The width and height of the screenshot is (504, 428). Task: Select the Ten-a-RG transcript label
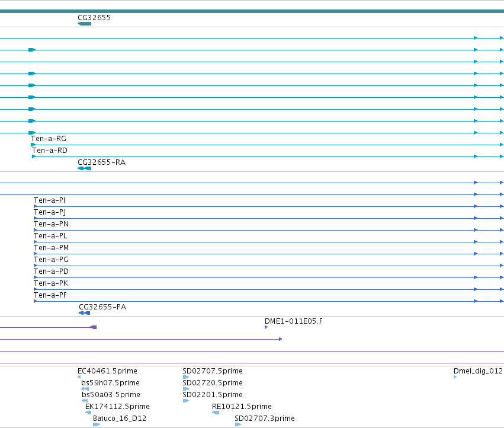[49, 139]
